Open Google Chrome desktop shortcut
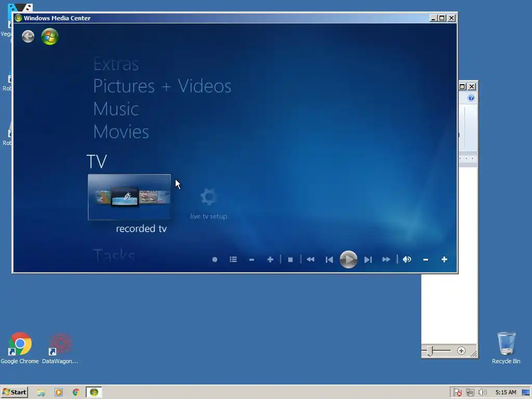Viewport: 532px width, 399px height. [x=20, y=348]
